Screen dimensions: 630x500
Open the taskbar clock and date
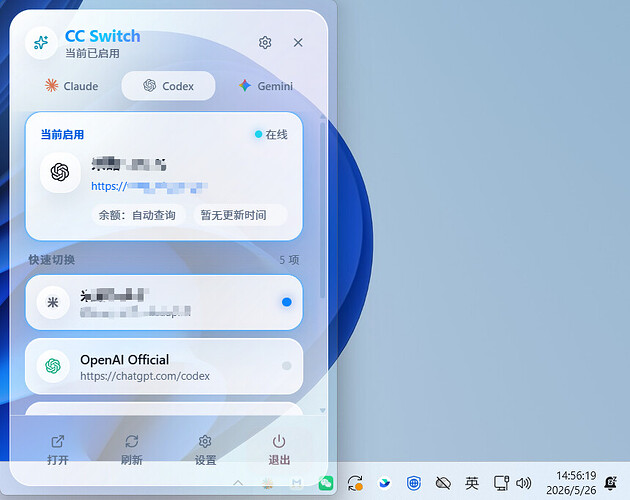click(571, 483)
